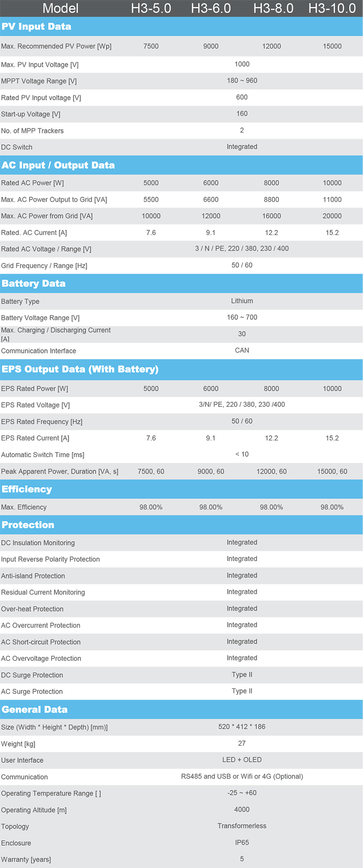Click the Communication Interface value CAN
Screen dimensions: 363x868
[242, 351]
